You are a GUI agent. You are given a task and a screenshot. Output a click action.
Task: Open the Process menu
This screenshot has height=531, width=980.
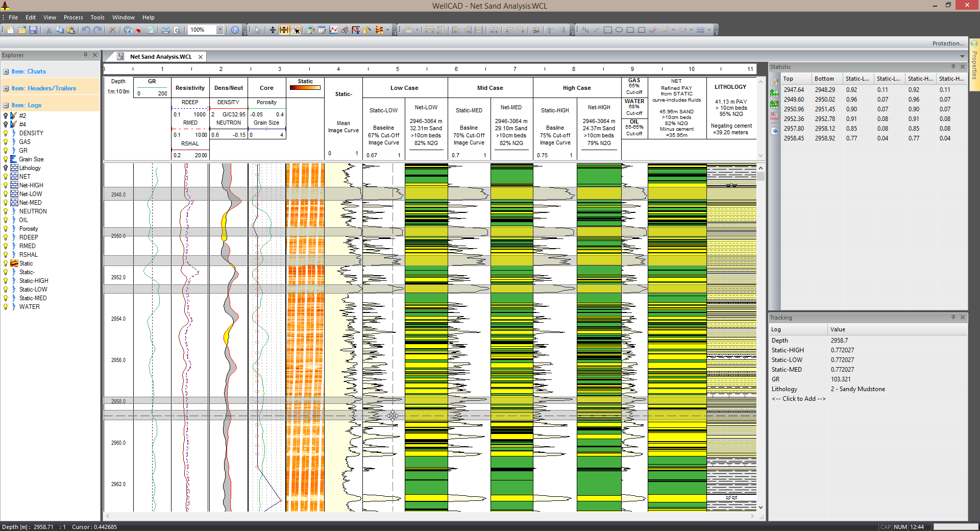click(73, 17)
